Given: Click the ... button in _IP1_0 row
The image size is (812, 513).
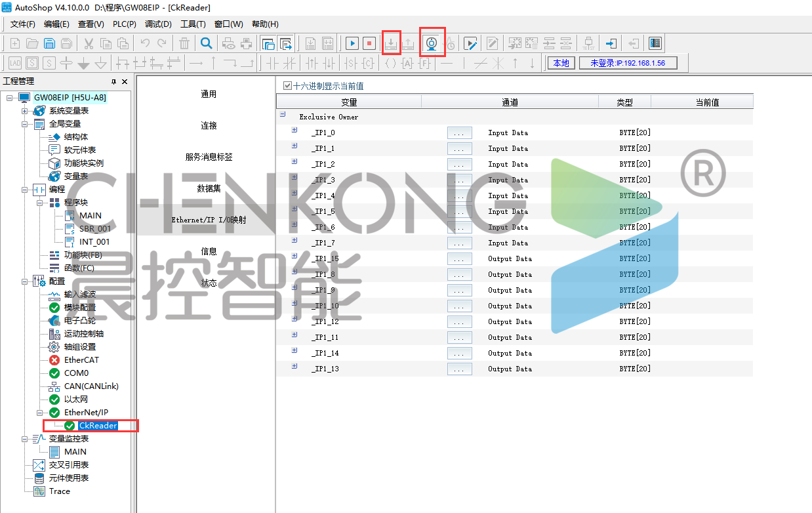Looking at the screenshot, I should 459,133.
